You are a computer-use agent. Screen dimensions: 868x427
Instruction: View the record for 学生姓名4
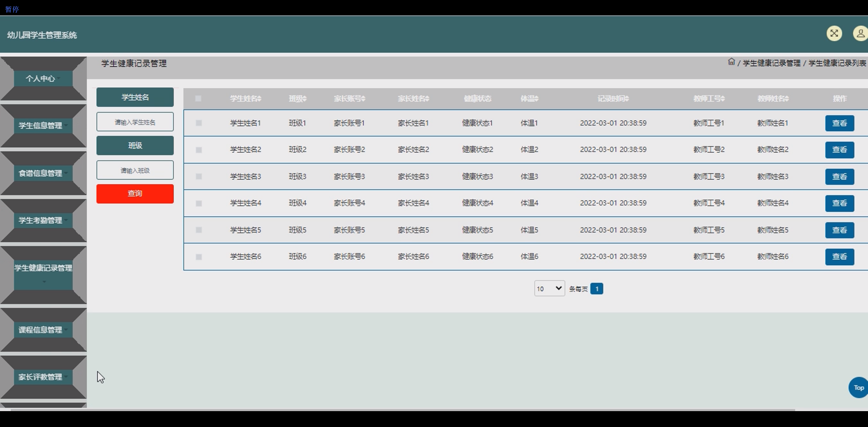pos(839,203)
